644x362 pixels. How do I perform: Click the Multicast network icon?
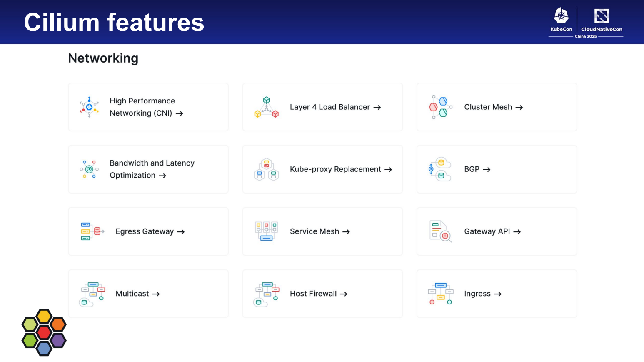(92, 294)
